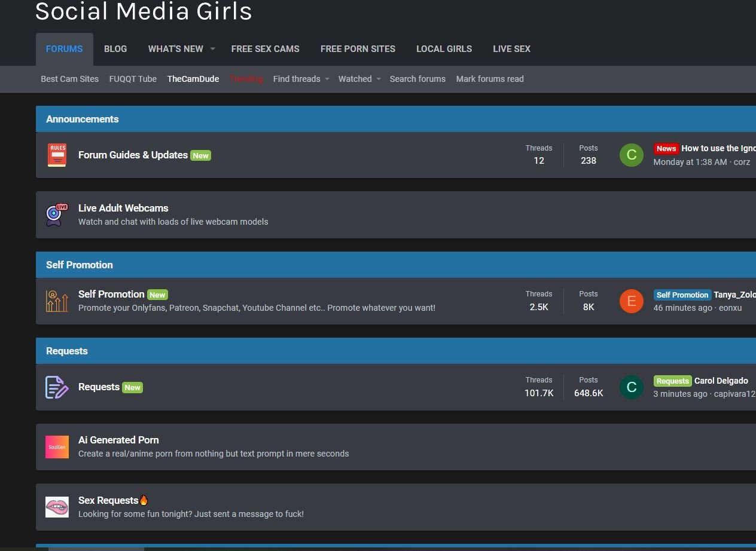The height and width of the screenshot is (551, 756).
Task: Open the SoulGen Ai Generated Porn icon
Action: click(57, 446)
